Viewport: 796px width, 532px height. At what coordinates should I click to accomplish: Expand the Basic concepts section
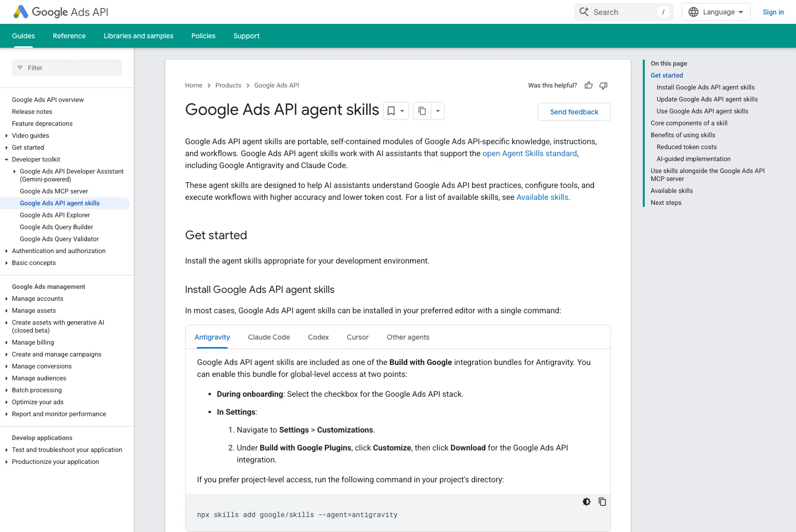tap(6, 263)
